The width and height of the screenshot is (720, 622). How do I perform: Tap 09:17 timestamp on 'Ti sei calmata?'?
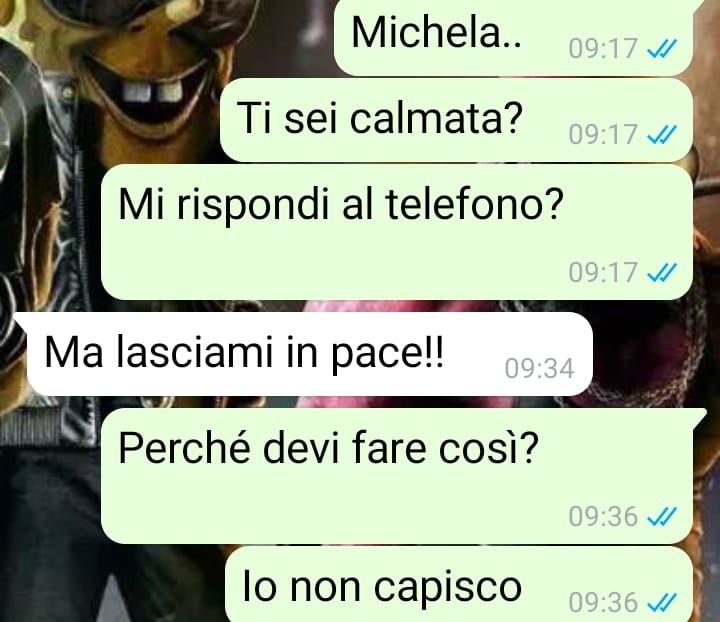pos(603,134)
